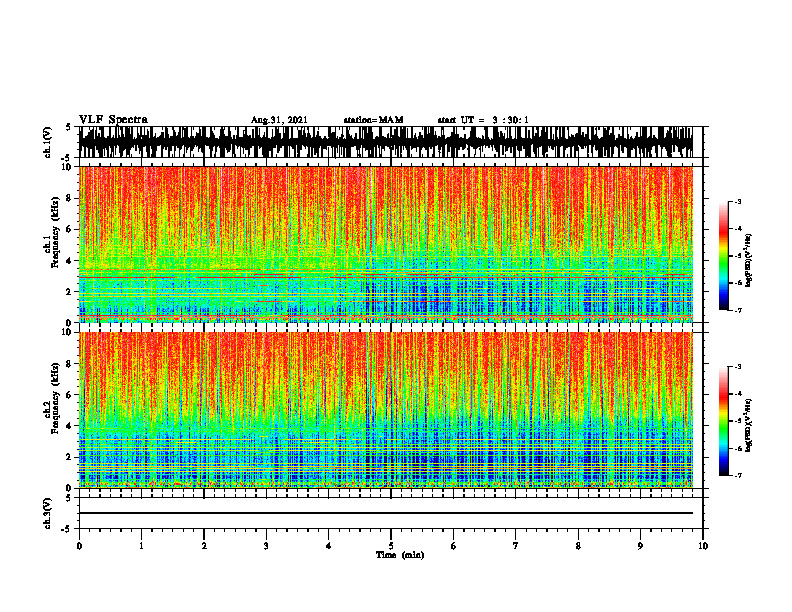
Task: Click the "ch.3(V)" axis label
Action: [48, 513]
